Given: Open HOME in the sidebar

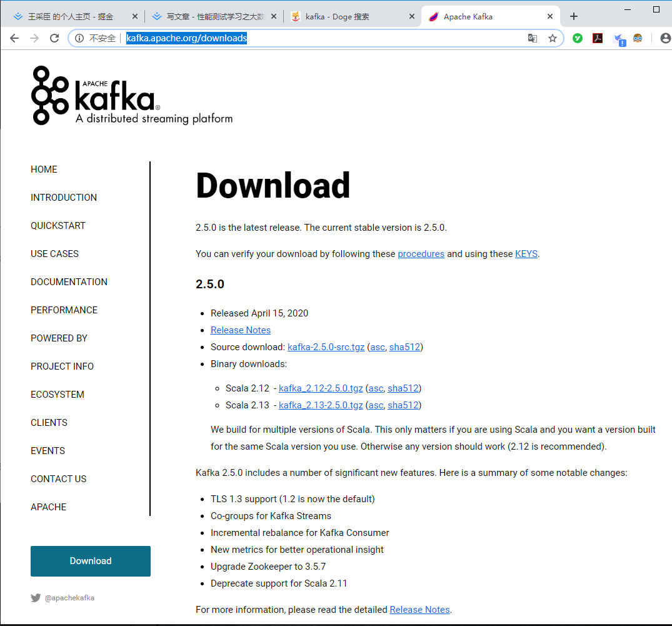Looking at the screenshot, I should pyautogui.click(x=44, y=169).
